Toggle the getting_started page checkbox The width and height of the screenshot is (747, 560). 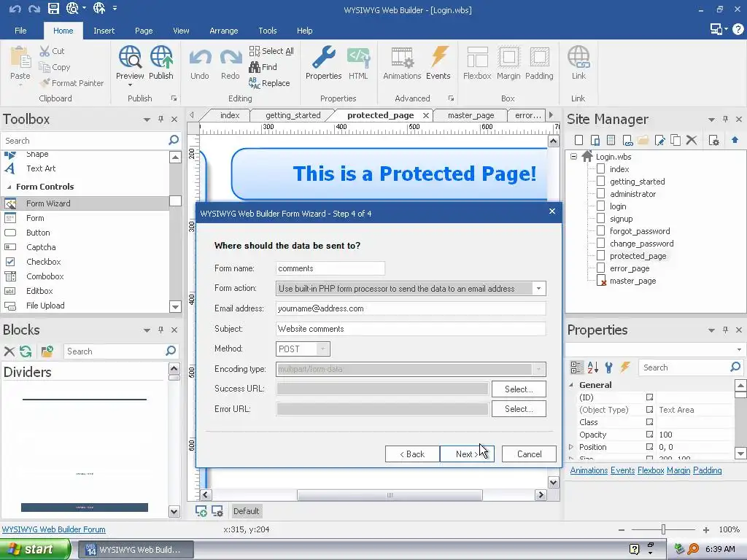point(601,181)
